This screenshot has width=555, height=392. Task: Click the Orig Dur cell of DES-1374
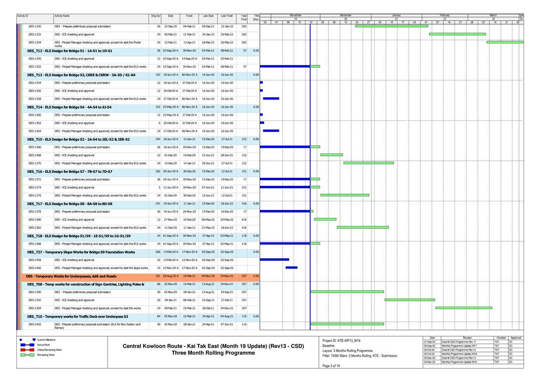tap(156, 187)
